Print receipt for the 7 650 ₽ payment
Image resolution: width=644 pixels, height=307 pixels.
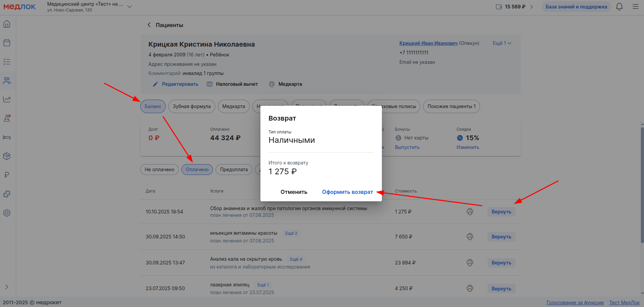[470, 237]
